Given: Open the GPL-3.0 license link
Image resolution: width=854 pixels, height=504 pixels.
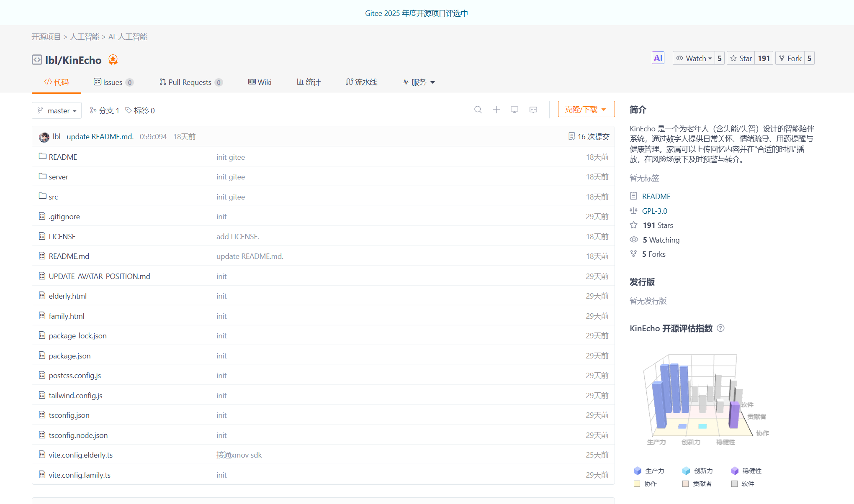Looking at the screenshot, I should 654,211.
